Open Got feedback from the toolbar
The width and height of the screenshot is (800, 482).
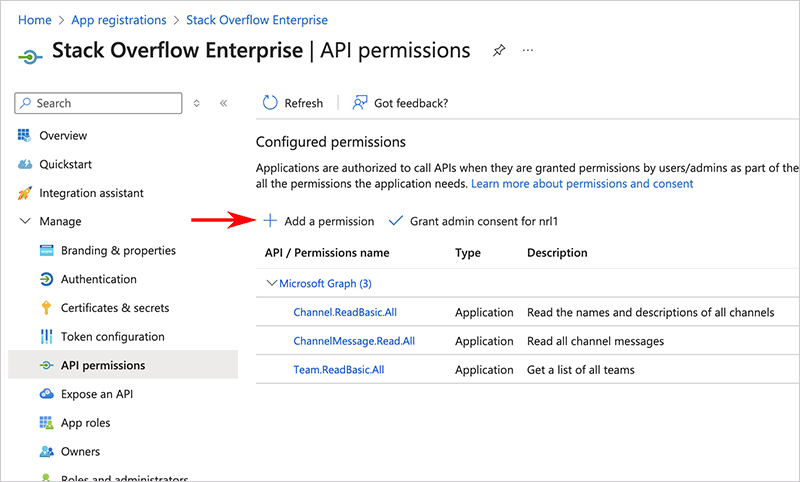[400, 103]
